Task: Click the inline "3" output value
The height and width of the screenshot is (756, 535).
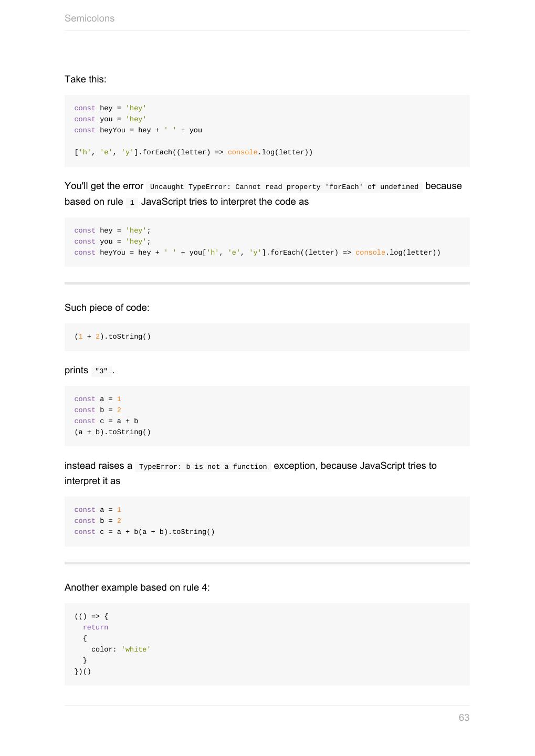Action: tap(101, 371)
